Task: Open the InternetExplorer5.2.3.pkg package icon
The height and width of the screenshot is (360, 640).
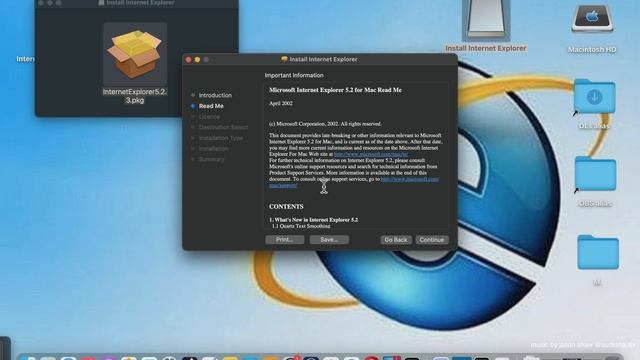Action: click(135, 54)
